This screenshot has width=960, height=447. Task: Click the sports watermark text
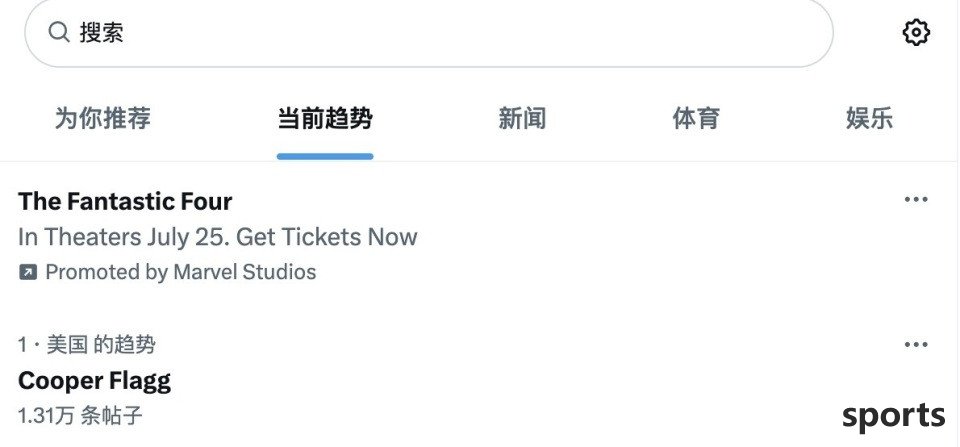point(893,416)
